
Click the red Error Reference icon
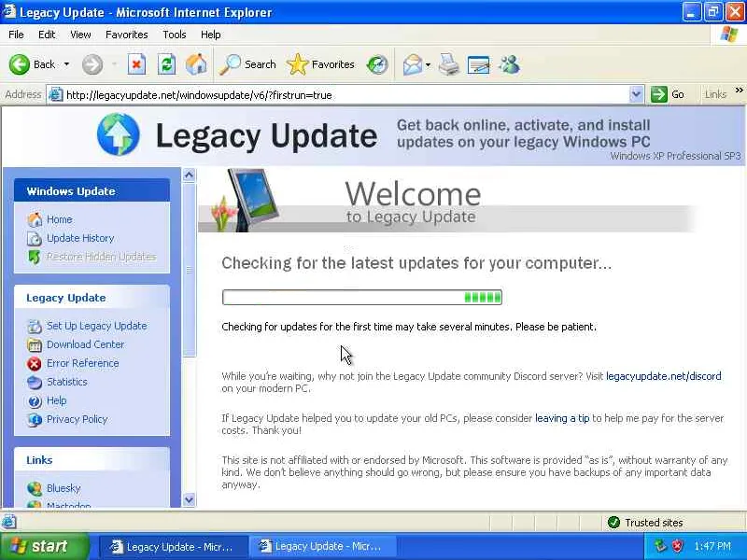coord(35,364)
